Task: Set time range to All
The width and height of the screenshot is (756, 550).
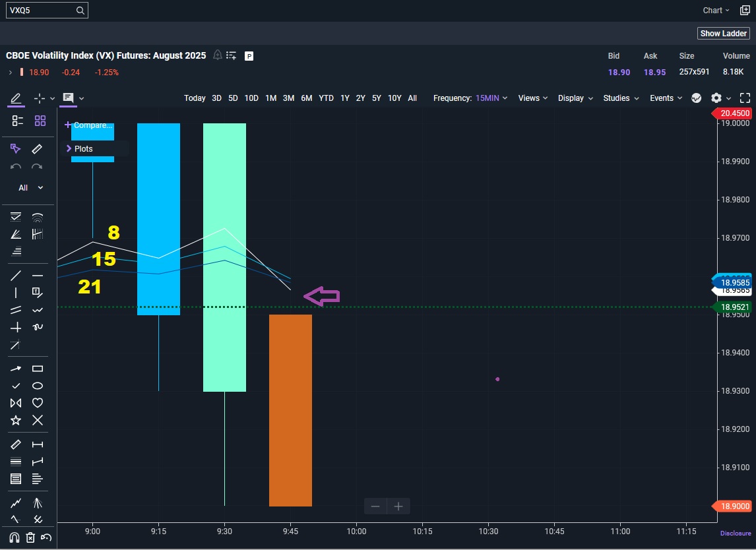Action: 412,98
